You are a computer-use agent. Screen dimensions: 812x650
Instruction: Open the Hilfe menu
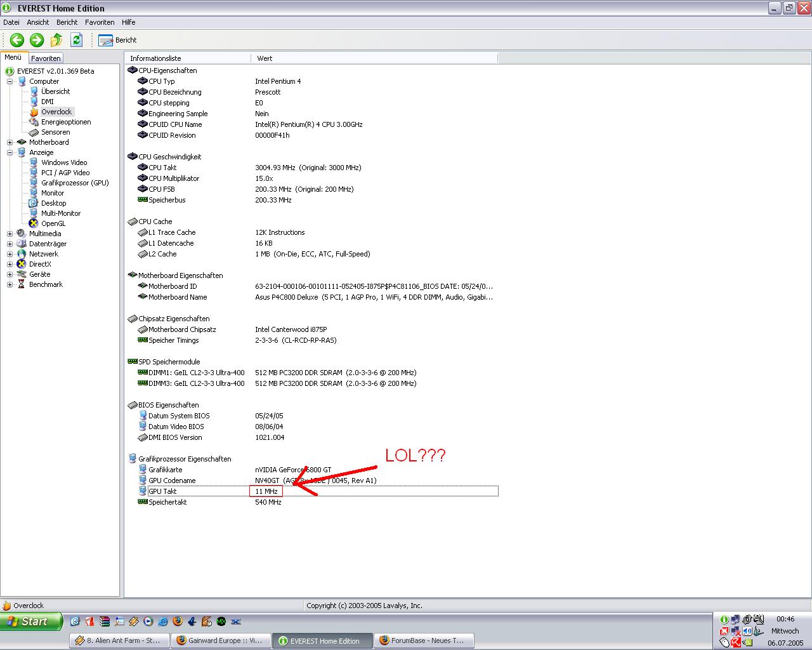click(128, 22)
